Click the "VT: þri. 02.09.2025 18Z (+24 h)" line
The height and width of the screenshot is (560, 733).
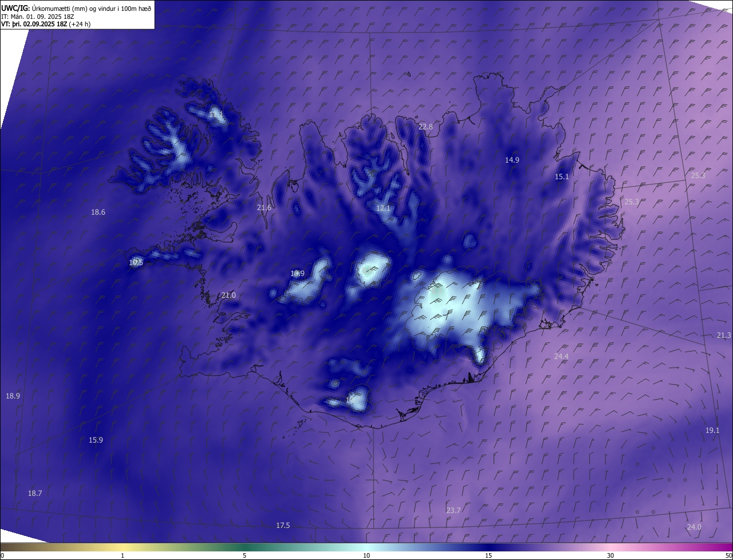46,24
